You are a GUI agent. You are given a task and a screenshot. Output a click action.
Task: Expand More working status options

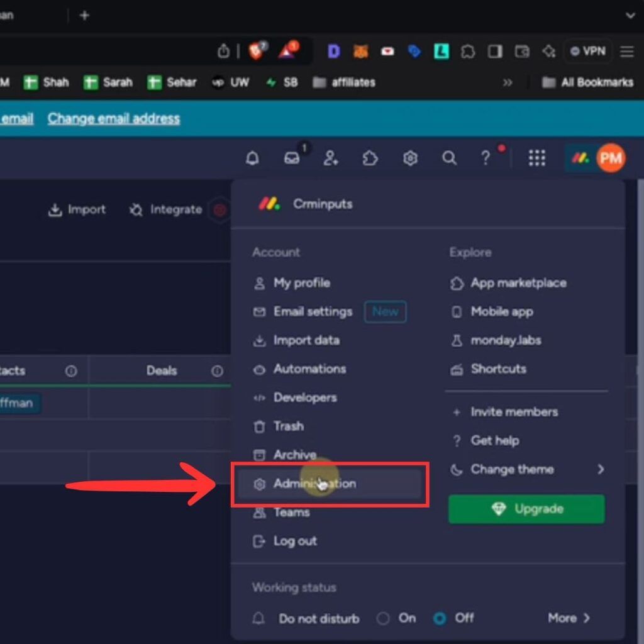click(x=569, y=618)
